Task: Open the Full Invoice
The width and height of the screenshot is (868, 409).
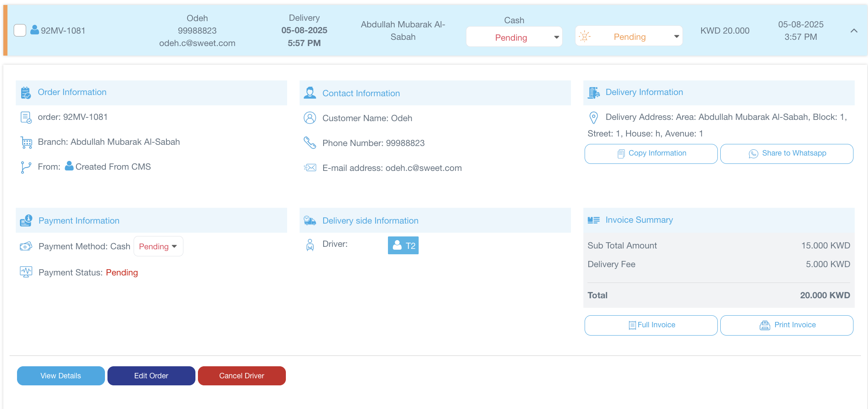Action: (651, 325)
